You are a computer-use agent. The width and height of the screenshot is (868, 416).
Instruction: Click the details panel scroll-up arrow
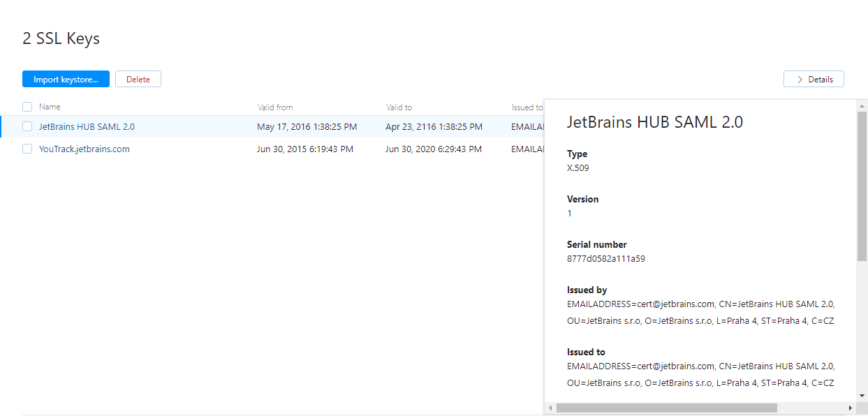pyautogui.click(x=862, y=105)
